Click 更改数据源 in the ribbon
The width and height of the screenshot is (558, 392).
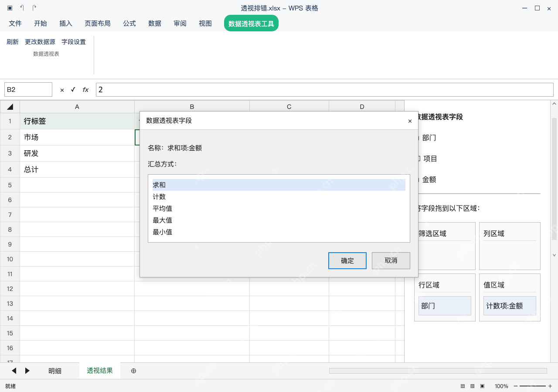[x=40, y=42]
